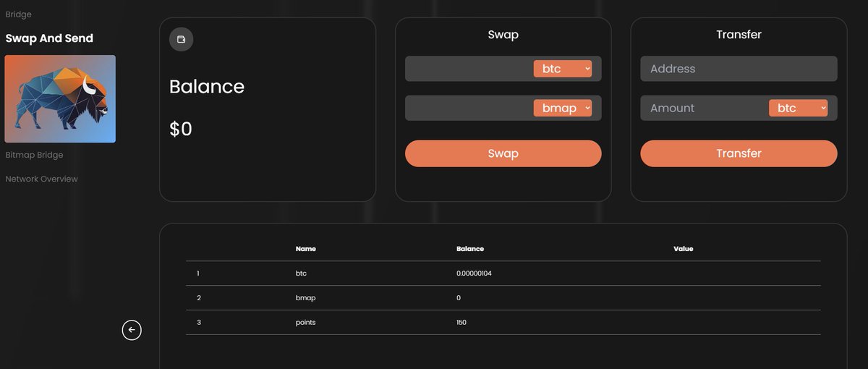Click the Balance column header in table
The width and height of the screenshot is (868, 369).
(x=470, y=249)
